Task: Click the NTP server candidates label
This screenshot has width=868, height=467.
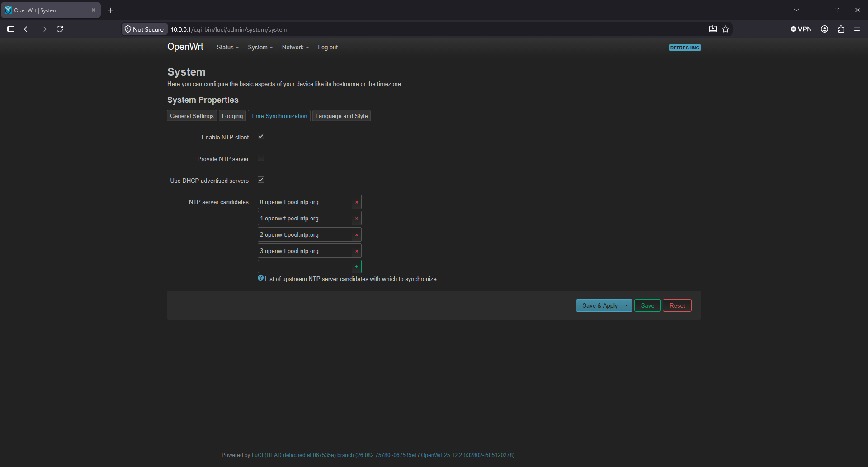Action: [219, 202]
